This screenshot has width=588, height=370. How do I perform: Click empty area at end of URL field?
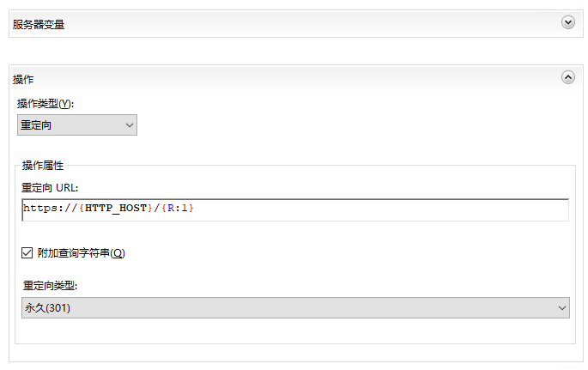429,209
